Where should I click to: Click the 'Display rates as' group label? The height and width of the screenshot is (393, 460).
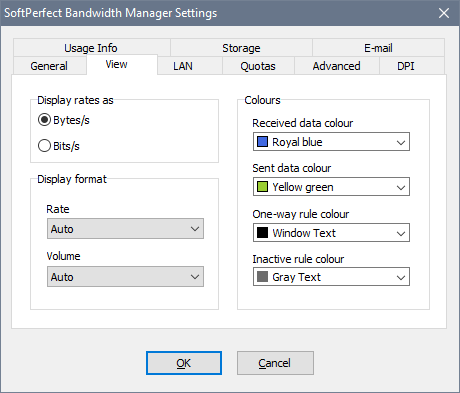75,100
